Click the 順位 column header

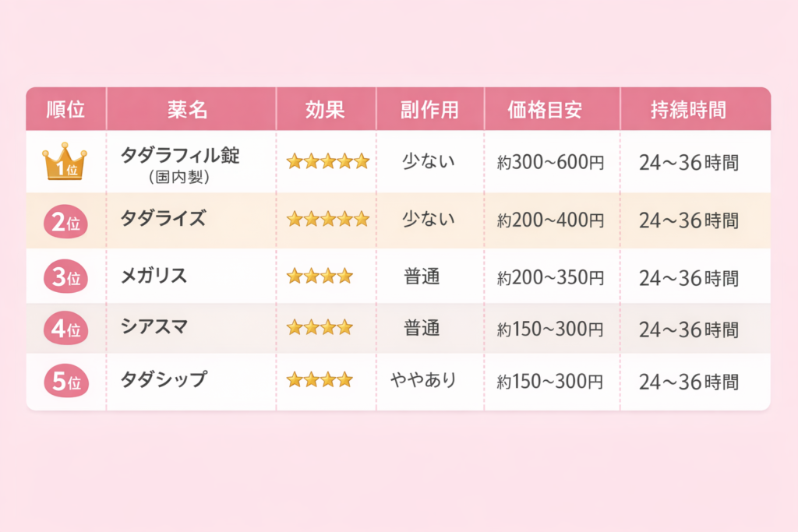pyautogui.click(x=65, y=110)
